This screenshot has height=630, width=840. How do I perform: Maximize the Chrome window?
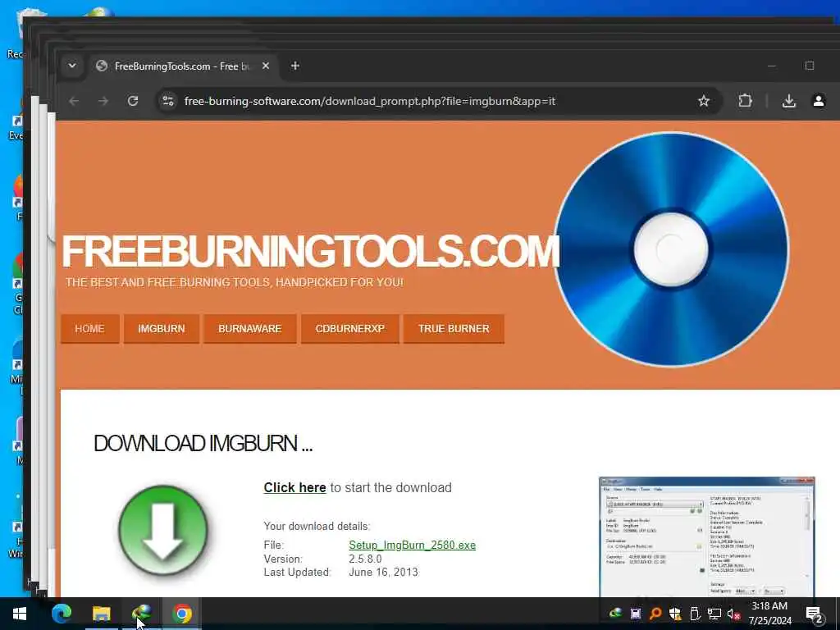pos(810,66)
